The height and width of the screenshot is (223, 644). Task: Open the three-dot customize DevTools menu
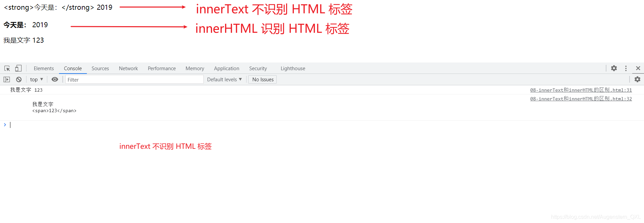[626, 68]
